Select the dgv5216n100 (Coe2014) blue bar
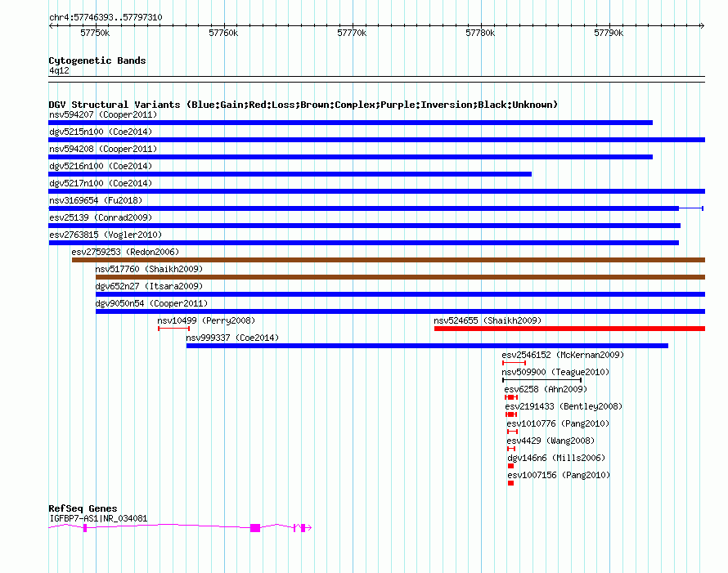The width and height of the screenshot is (728, 573). tap(290, 174)
